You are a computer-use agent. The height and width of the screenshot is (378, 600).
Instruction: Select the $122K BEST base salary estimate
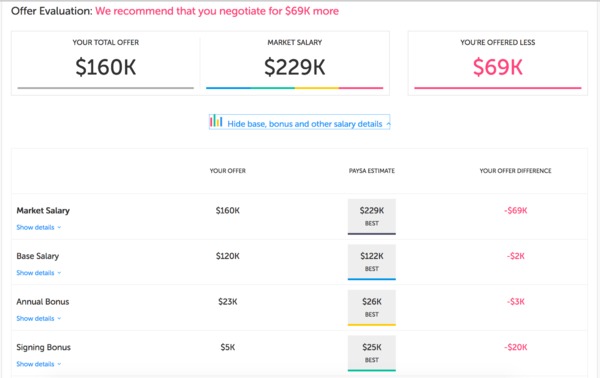click(x=372, y=262)
